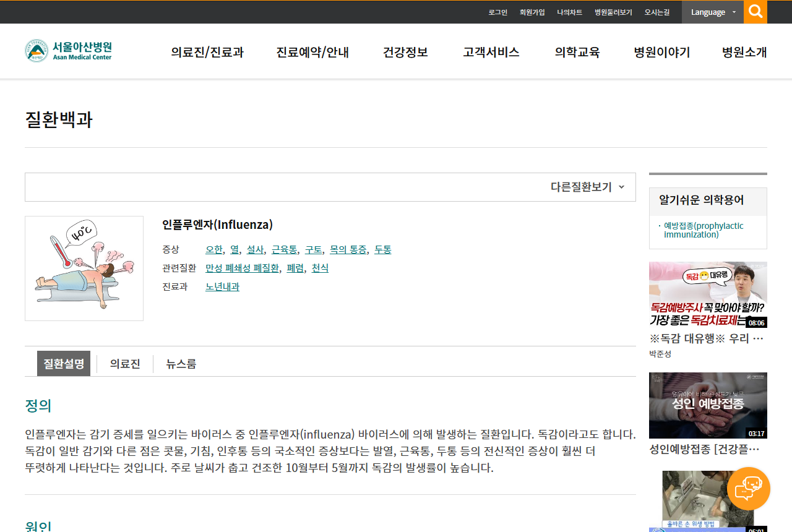The width and height of the screenshot is (792, 532).
Task: Go to Asan Medical Center home logo
Action: pos(69,51)
